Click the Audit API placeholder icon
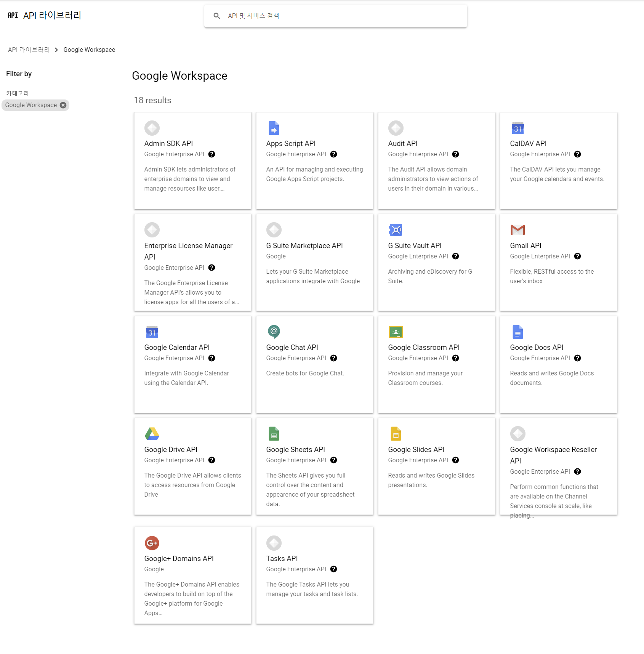Viewport: 644px width, 654px height. click(396, 128)
